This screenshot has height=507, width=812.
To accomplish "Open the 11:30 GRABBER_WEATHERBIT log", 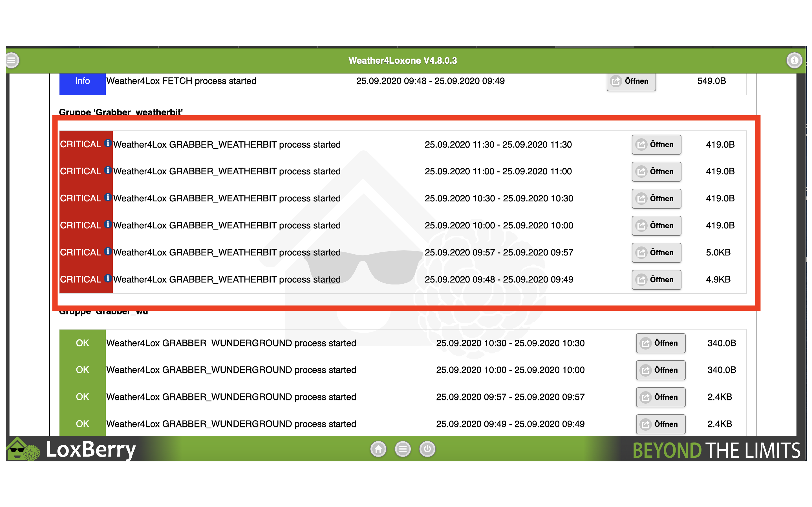I will tap(656, 144).
